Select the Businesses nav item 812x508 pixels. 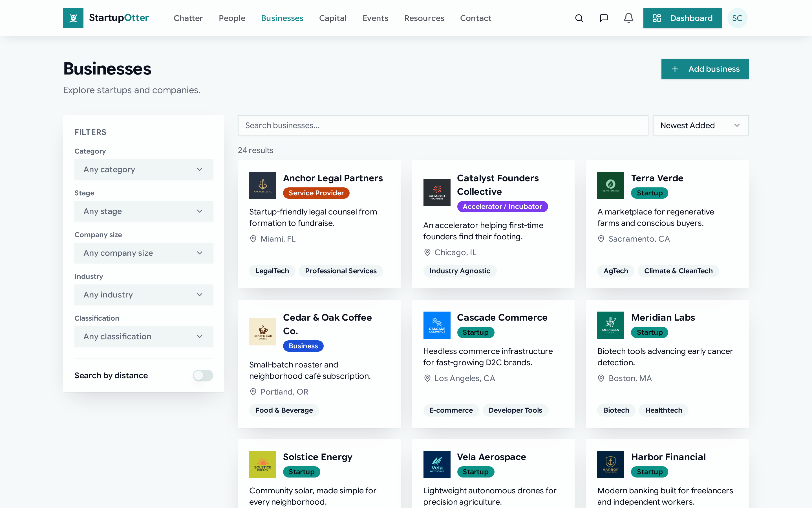(x=282, y=18)
